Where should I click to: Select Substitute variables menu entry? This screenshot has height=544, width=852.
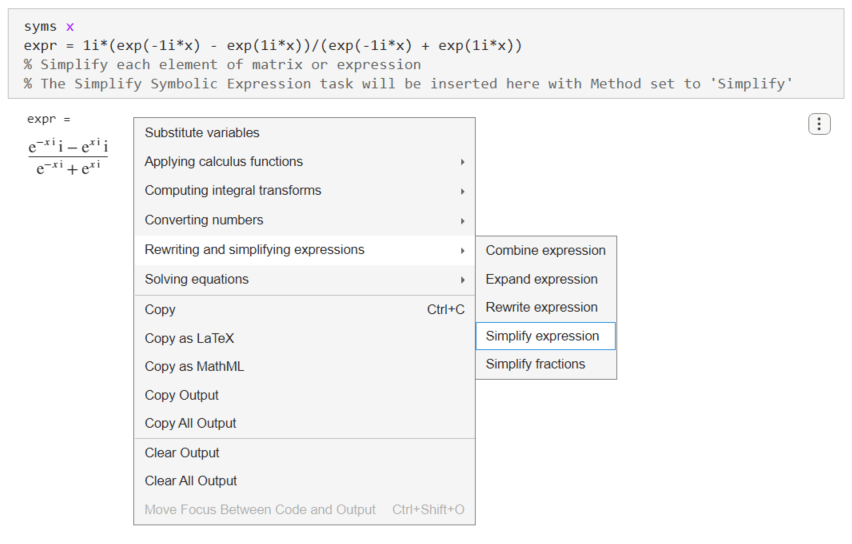click(202, 133)
